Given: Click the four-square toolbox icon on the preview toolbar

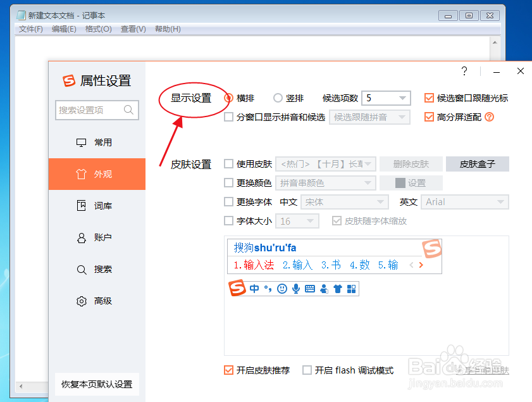Looking at the screenshot, I should tap(352, 289).
